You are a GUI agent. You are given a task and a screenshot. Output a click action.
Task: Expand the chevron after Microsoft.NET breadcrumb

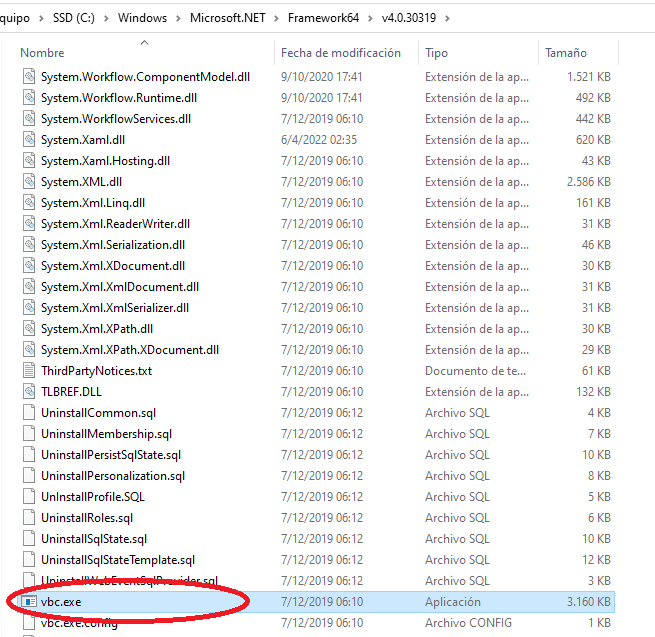tap(276, 18)
